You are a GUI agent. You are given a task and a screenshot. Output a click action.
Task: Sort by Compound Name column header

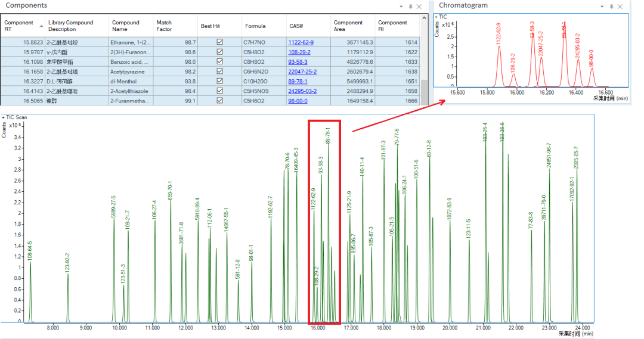click(131, 26)
